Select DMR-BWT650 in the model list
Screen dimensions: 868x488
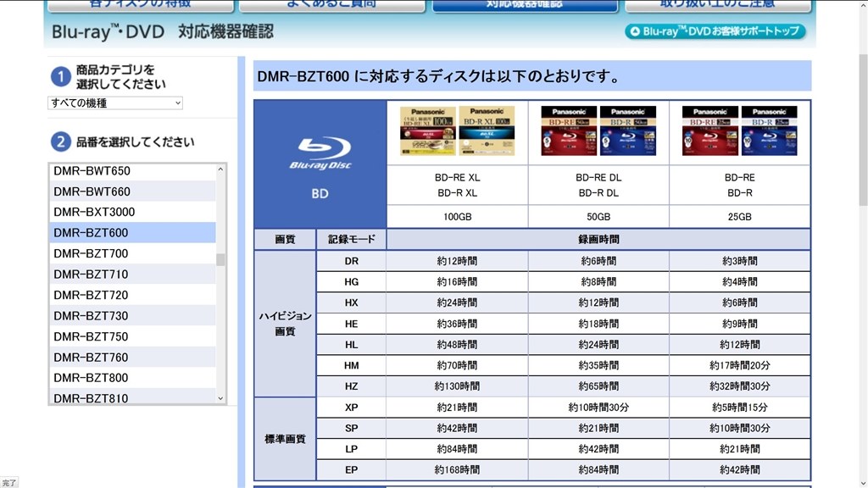[132, 171]
